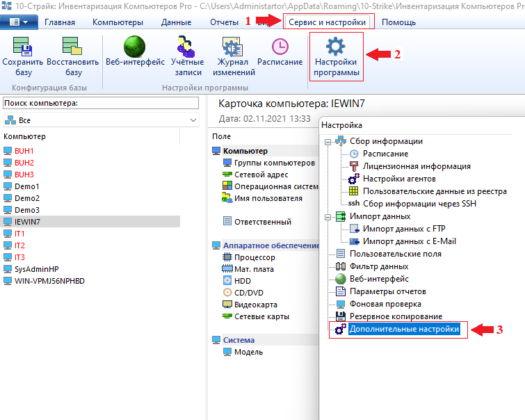
Task: Select the Видеокарта field
Action: click(255, 305)
